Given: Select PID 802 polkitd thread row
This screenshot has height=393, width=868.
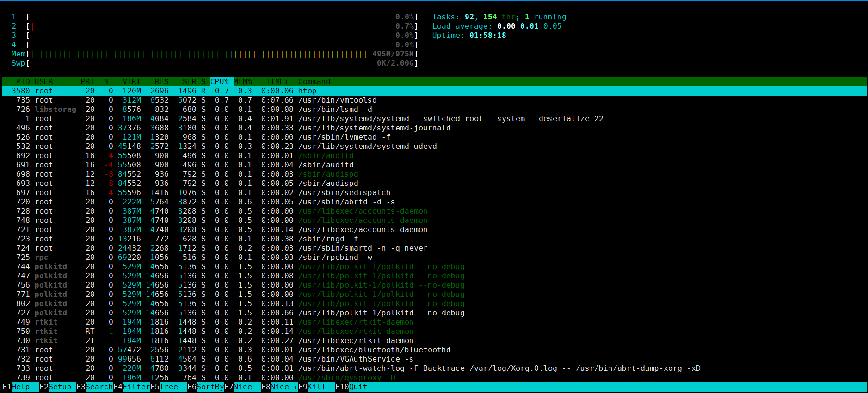Looking at the screenshot, I should click(x=435, y=304).
